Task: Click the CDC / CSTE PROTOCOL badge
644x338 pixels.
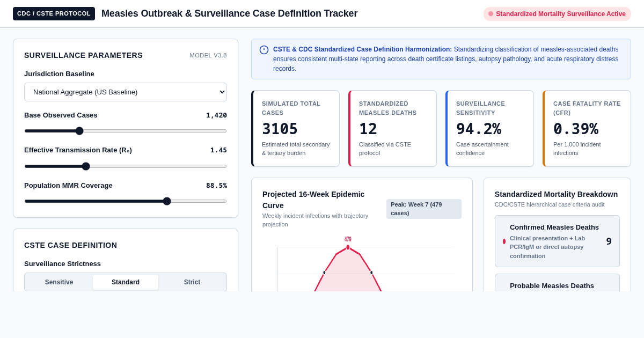Action: [x=54, y=14]
